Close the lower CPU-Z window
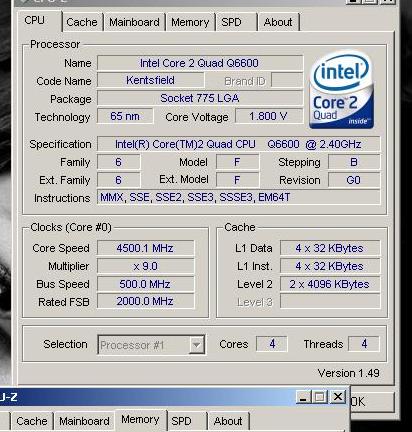The height and width of the screenshot is (432, 412). (x=337, y=397)
